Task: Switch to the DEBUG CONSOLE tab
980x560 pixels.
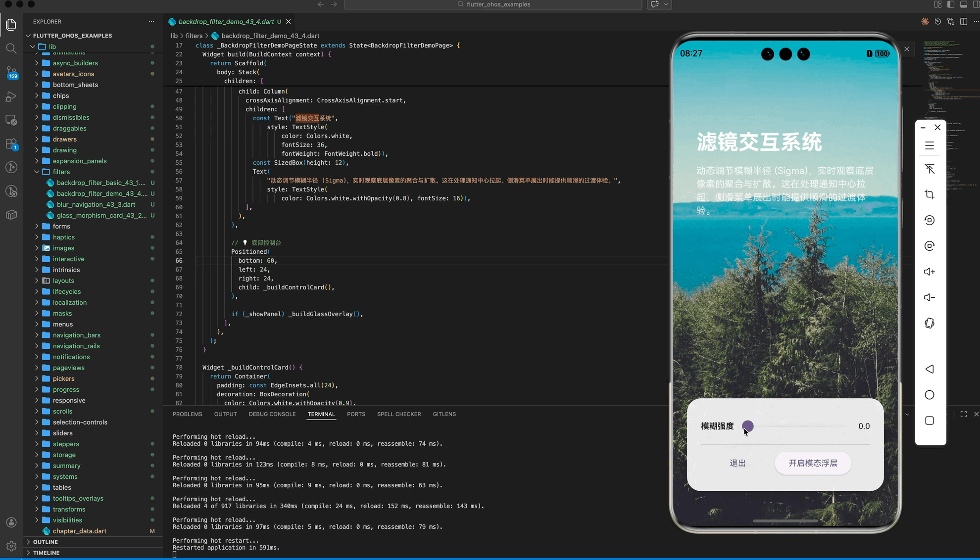Action: pyautogui.click(x=272, y=414)
